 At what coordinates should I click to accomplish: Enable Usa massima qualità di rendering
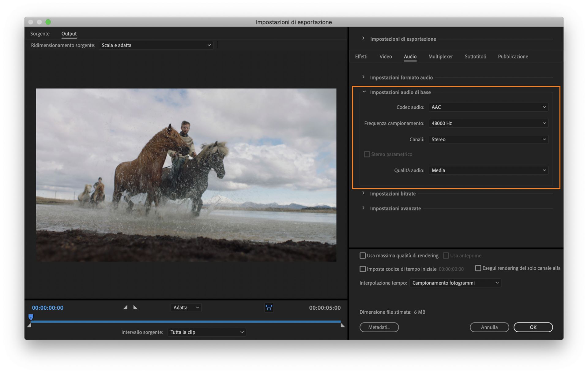pyautogui.click(x=363, y=256)
